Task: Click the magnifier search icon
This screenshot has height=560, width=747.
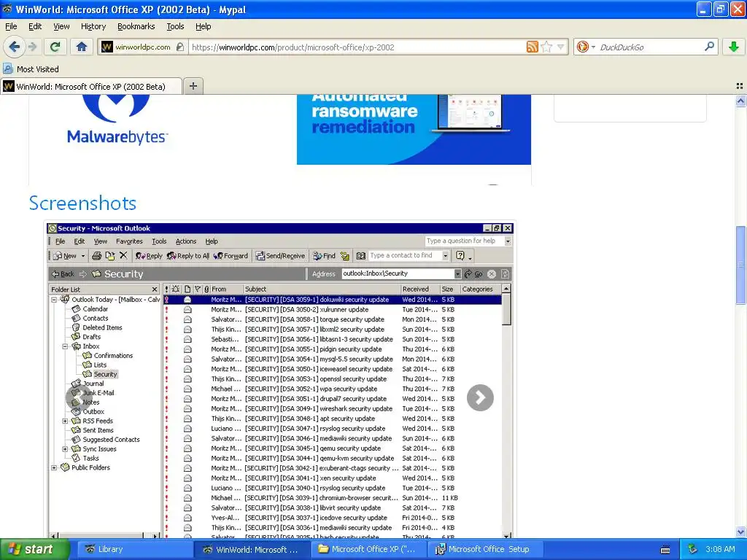Action: click(x=709, y=47)
